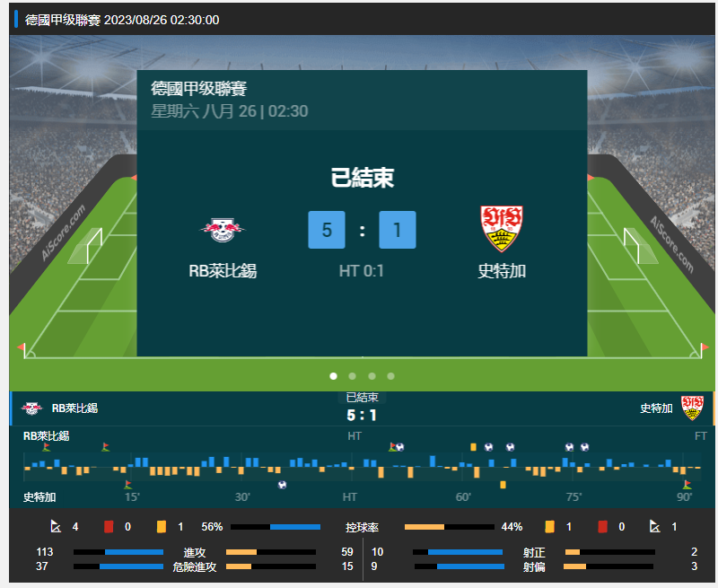Click Stuttgart corner flag stat icon
The image size is (718, 588).
pyautogui.click(x=655, y=527)
